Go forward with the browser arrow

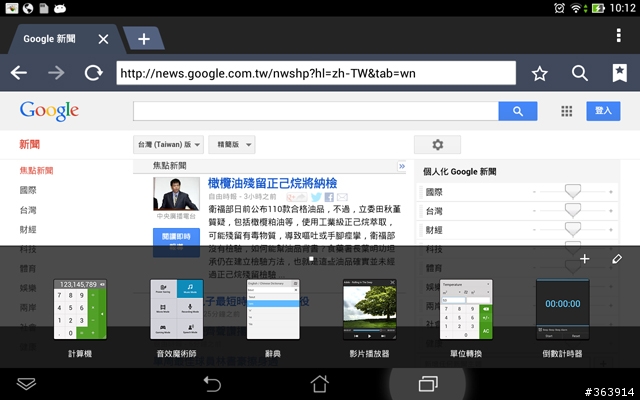click(x=56, y=73)
